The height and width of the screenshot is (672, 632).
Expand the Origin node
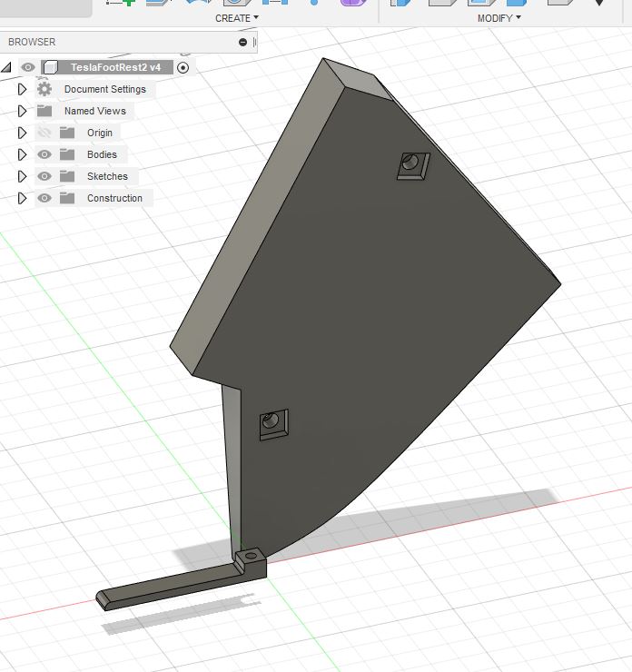pos(22,133)
